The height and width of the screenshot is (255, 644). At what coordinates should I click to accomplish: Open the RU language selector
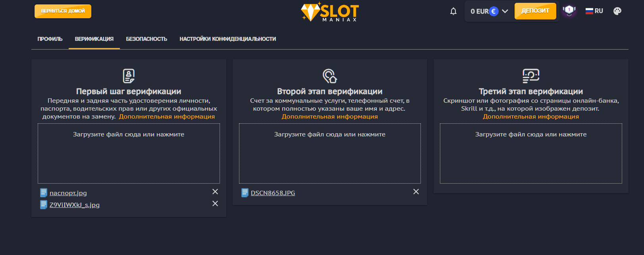pos(594,11)
